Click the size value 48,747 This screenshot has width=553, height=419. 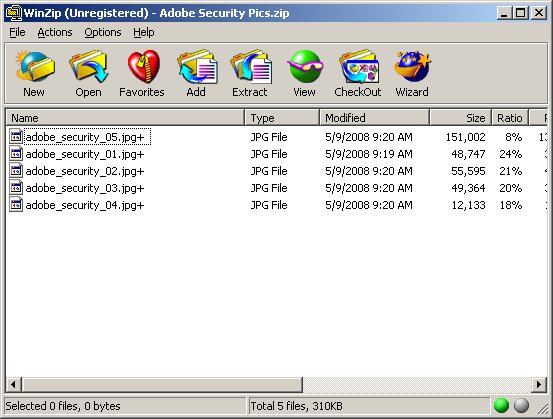click(468, 154)
